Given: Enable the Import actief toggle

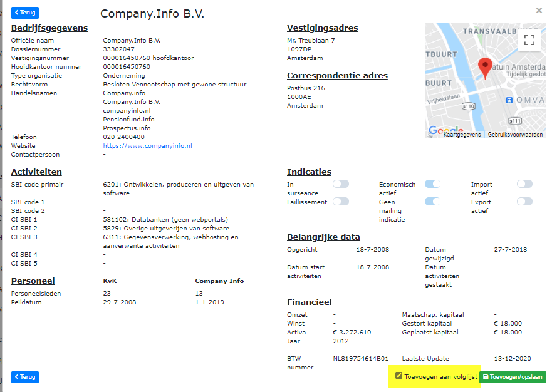Looking at the screenshot, I should tap(524, 184).
